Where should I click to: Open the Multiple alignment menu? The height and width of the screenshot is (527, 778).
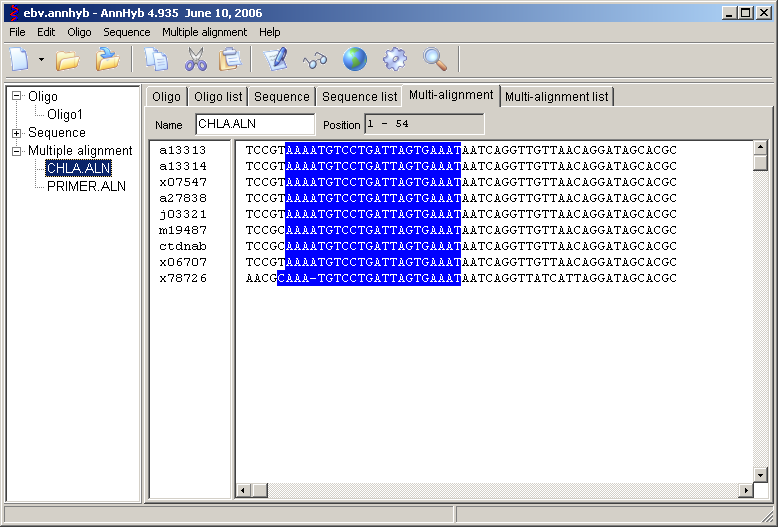[x=204, y=32]
